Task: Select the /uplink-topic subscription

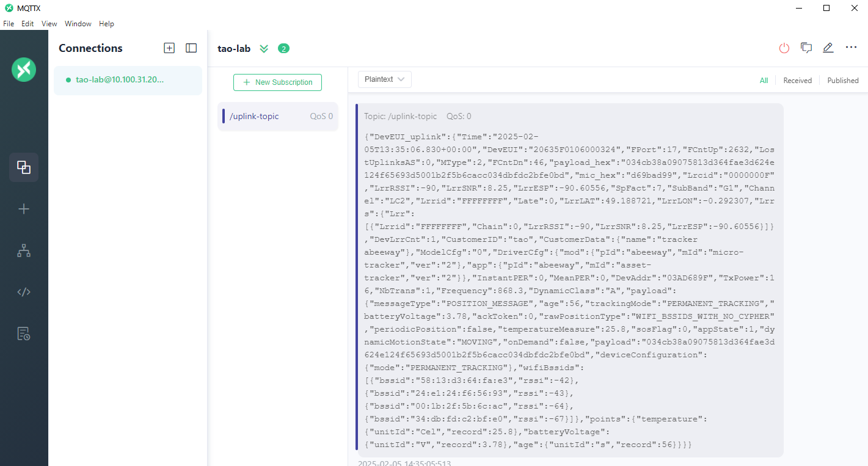Action: [x=278, y=116]
